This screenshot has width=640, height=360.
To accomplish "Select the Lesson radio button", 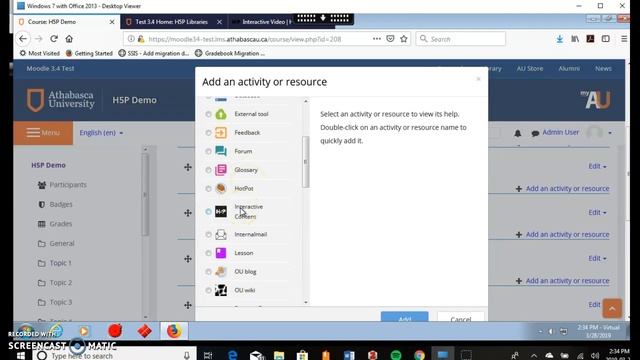I will pos(209,253).
